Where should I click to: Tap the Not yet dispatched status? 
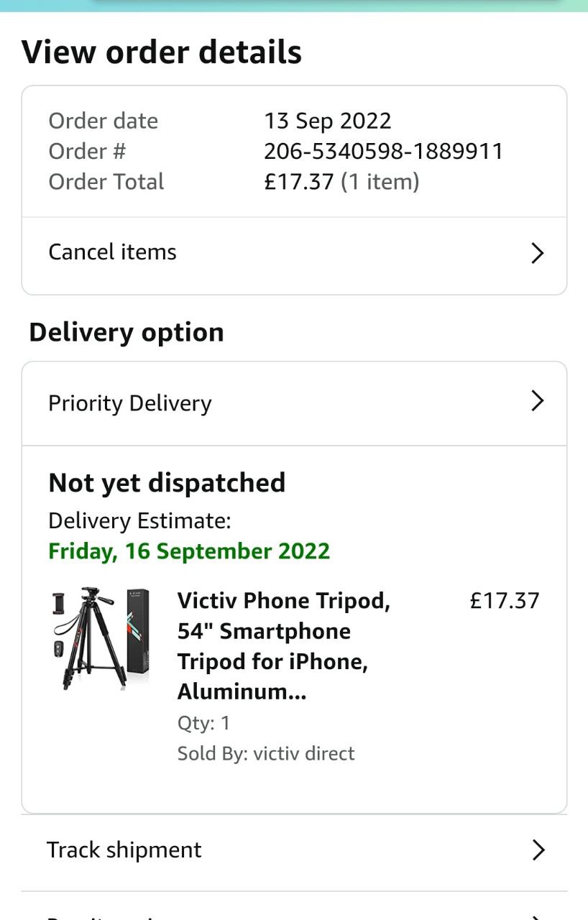point(167,483)
